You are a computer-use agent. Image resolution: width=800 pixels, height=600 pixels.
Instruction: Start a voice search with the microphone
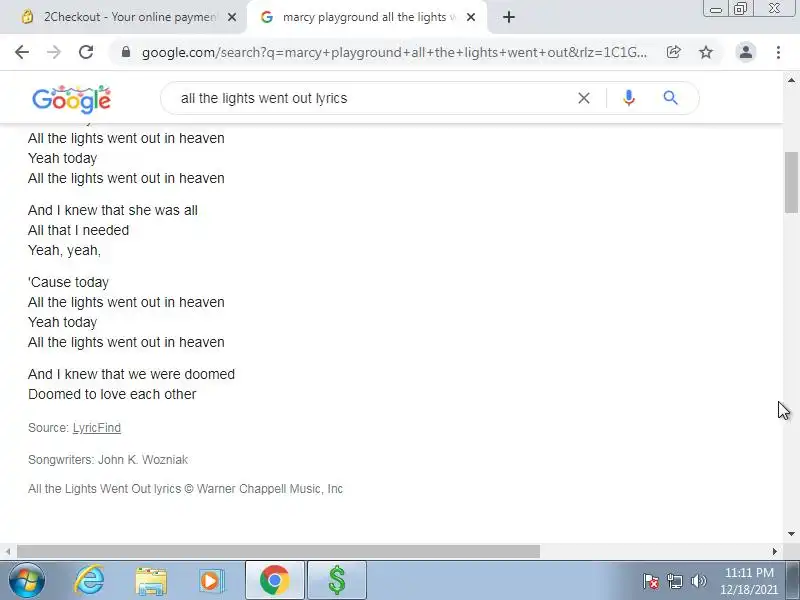pos(629,98)
